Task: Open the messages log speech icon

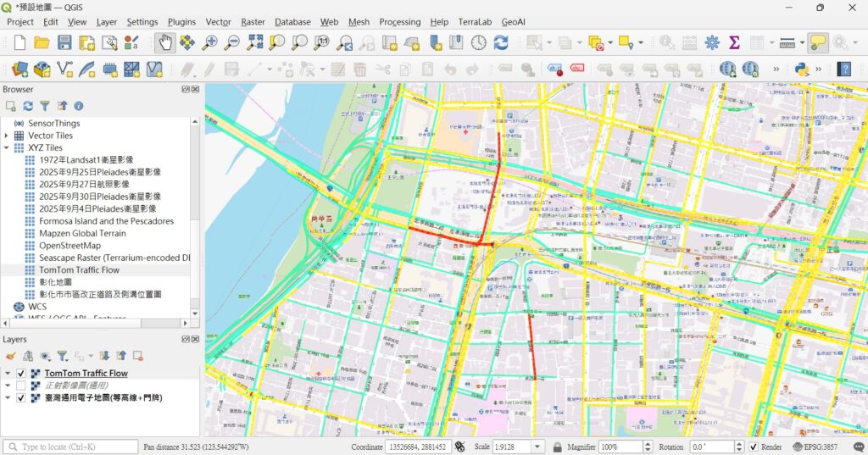Action: point(859,447)
